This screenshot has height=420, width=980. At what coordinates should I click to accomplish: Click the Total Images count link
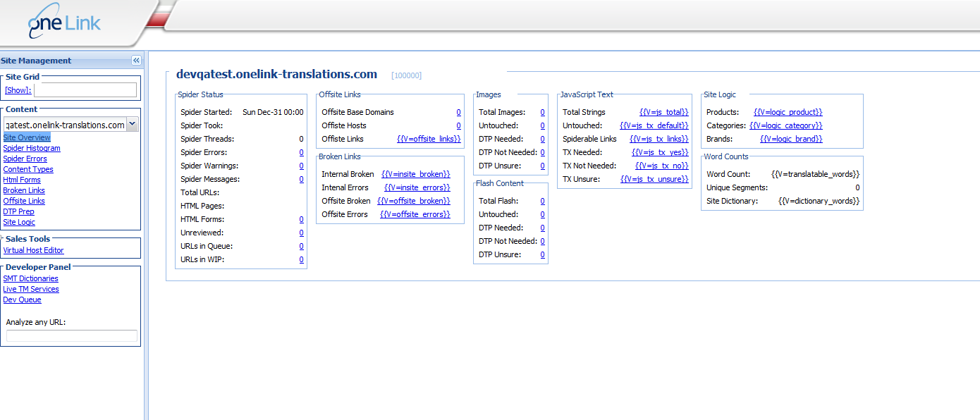click(x=542, y=112)
